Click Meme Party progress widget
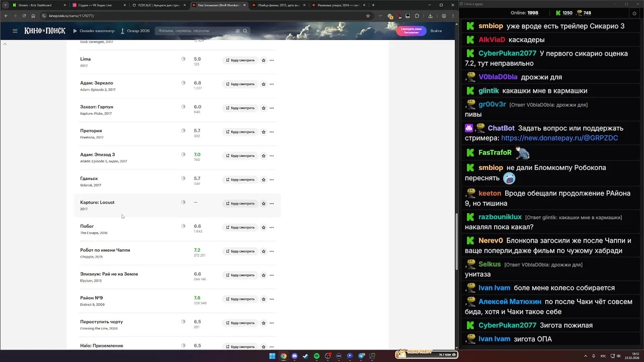This screenshot has width=644, height=362. [x=427, y=354]
